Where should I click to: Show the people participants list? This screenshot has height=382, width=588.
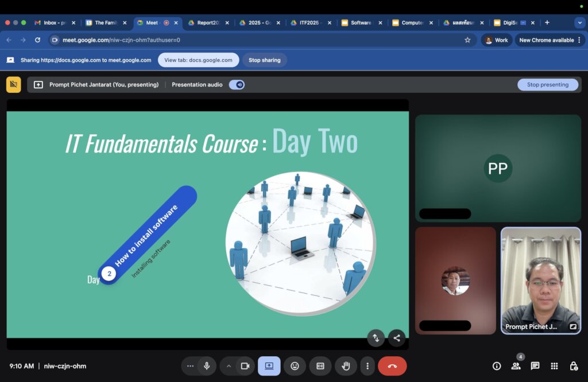516,366
